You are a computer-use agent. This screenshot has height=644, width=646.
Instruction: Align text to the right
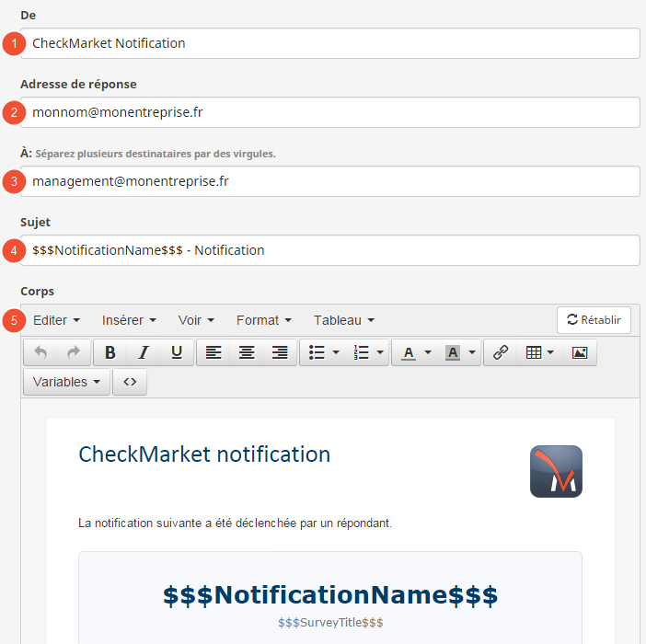coord(280,353)
